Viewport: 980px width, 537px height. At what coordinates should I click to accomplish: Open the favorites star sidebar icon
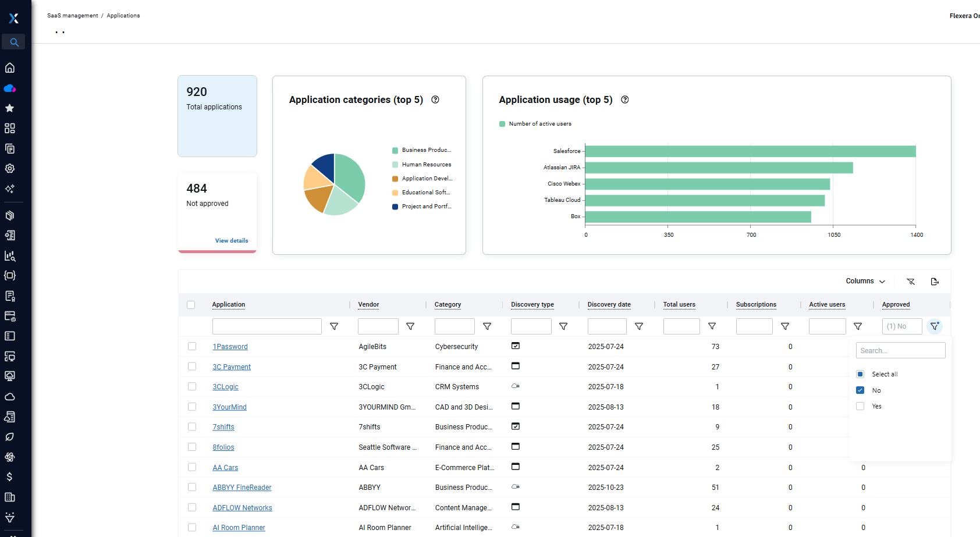coord(10,108)
